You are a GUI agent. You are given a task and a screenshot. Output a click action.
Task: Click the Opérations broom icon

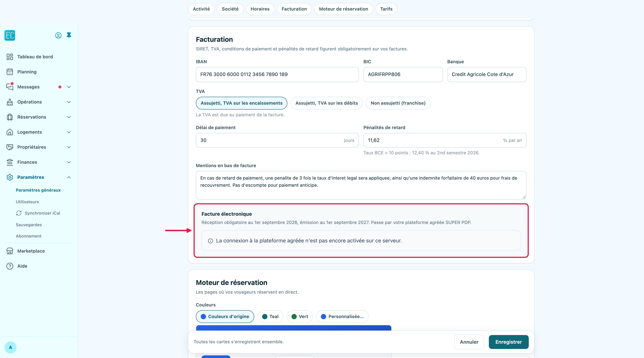(10, 102)
